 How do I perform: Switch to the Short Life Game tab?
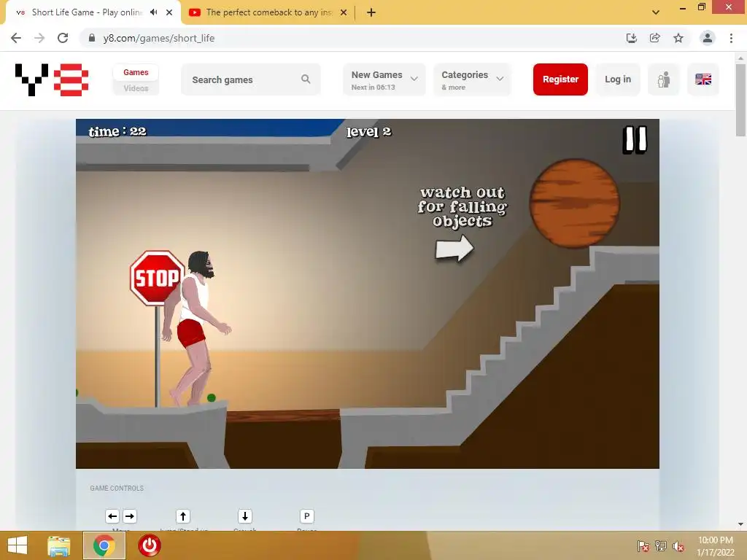coord(87,12)
